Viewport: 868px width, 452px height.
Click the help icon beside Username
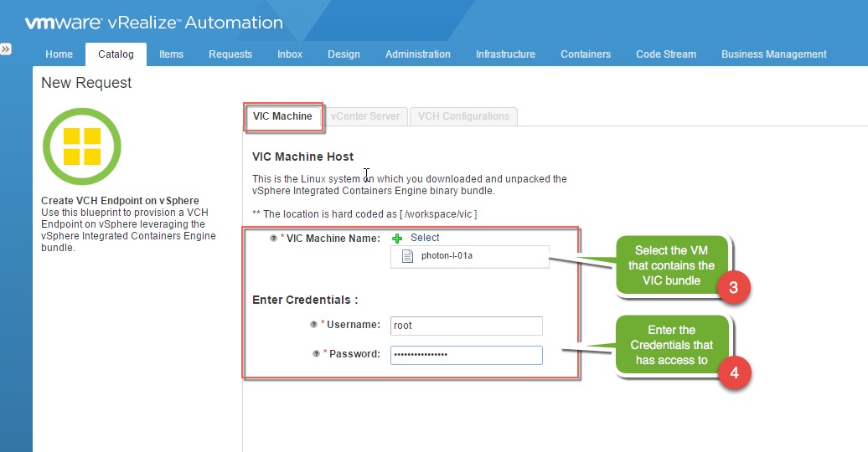click(x=313, y=325)
